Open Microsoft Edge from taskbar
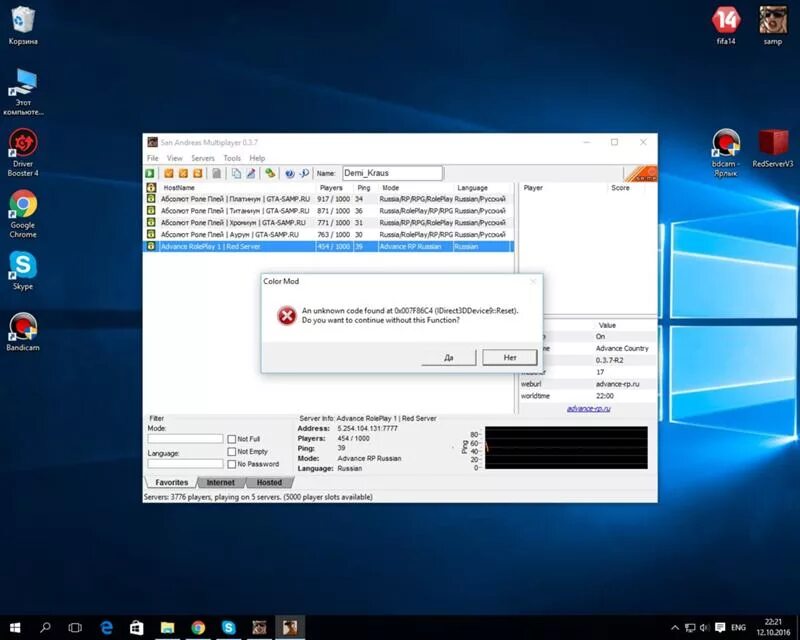Viewport: 800px width, 640px height. pos(106,627)
